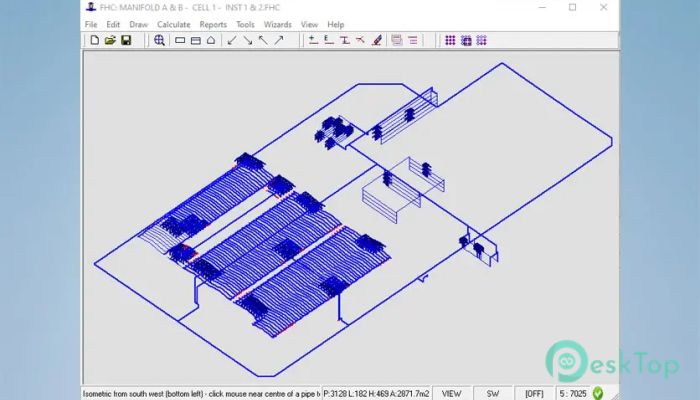Click the 5 : 7025 status field
700x400 pixels.
coord(574,393)
